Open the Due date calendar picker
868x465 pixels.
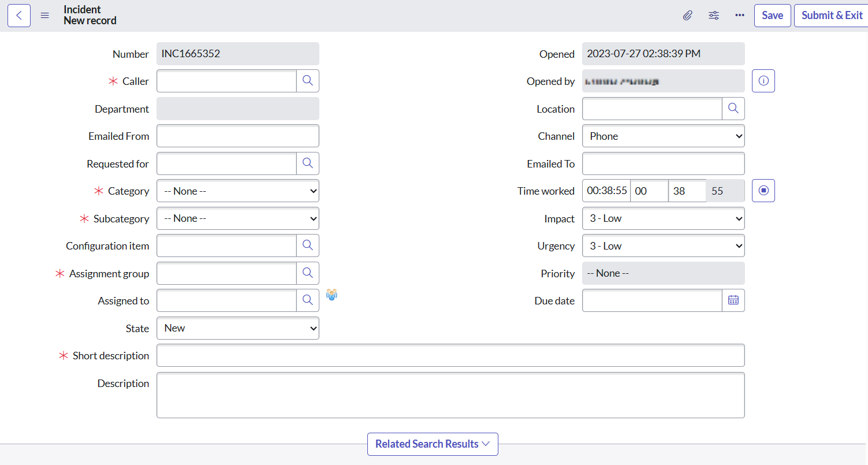[733, 300]
